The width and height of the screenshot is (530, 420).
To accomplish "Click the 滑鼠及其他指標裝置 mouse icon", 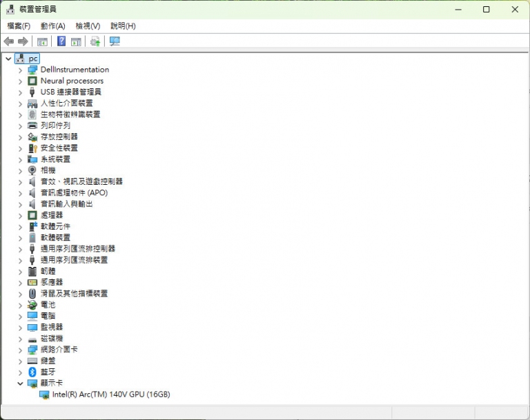I will (x=32, y=294).
